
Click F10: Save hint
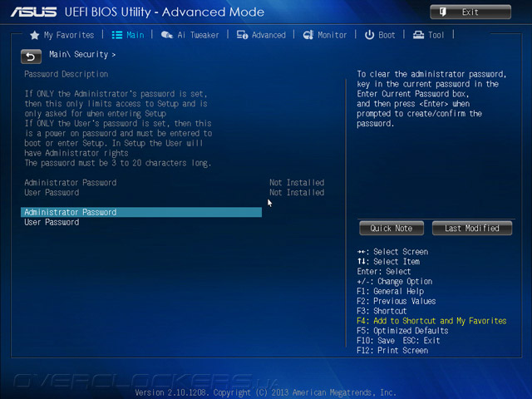[x=376, y=341]
